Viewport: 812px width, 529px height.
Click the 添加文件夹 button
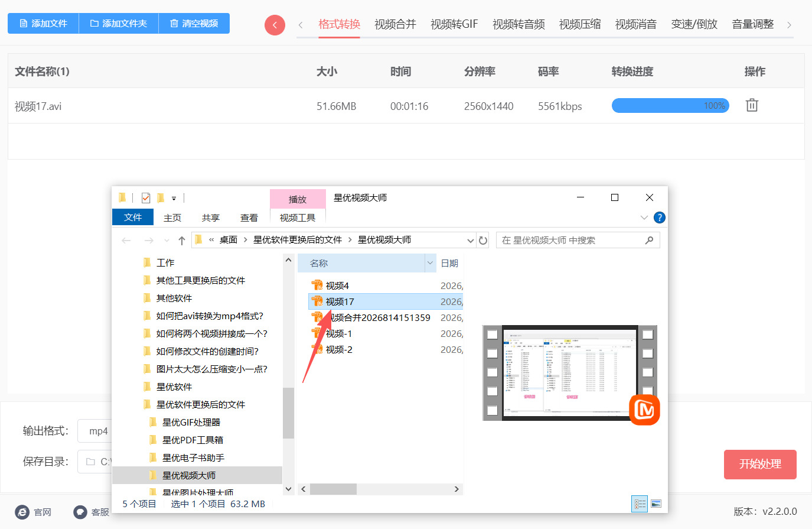[119, 24]
